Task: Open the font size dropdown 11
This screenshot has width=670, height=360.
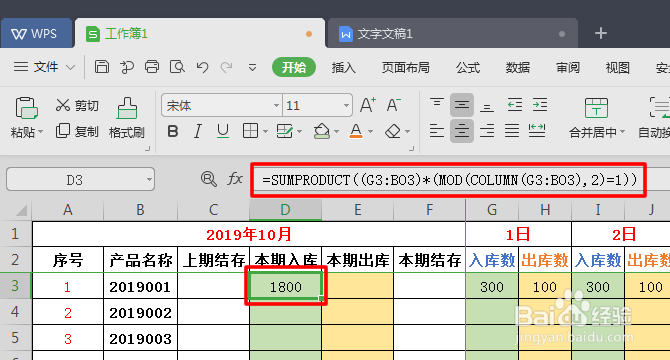Action: [x=346, y=105]
